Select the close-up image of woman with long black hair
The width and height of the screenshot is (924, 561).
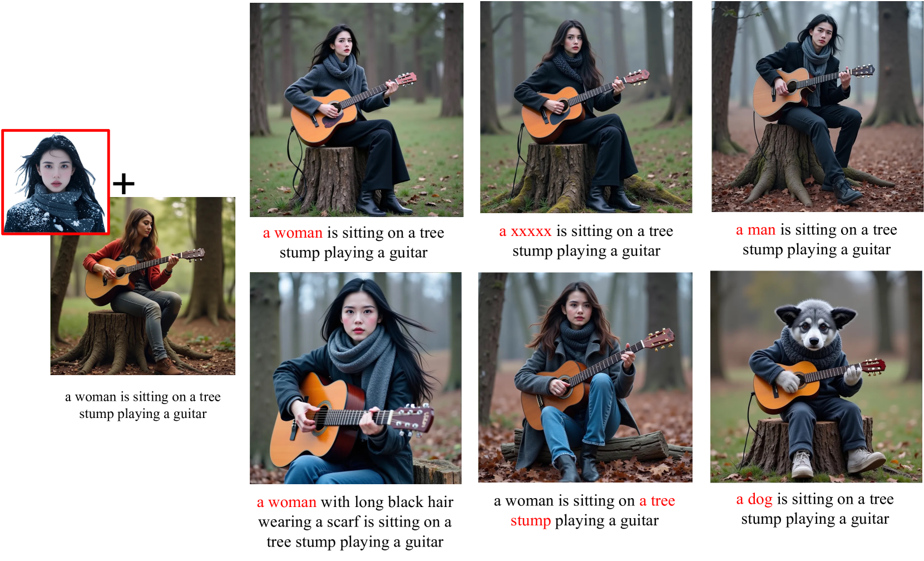[x=355, y=378]
